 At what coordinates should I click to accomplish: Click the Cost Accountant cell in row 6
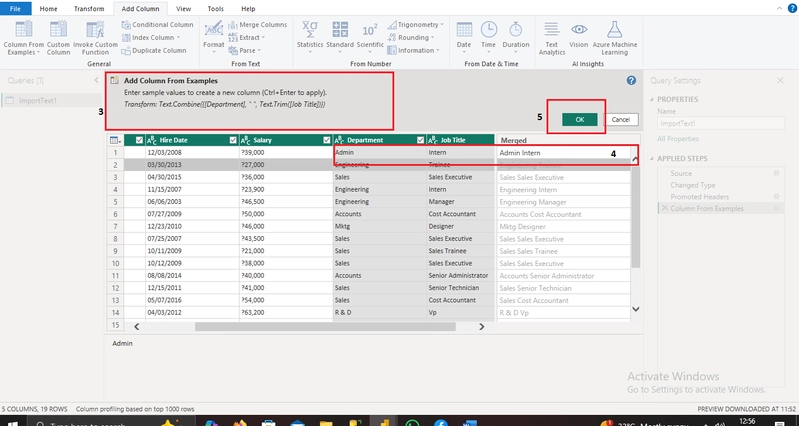pyautogui.click(x=460, y=214)
